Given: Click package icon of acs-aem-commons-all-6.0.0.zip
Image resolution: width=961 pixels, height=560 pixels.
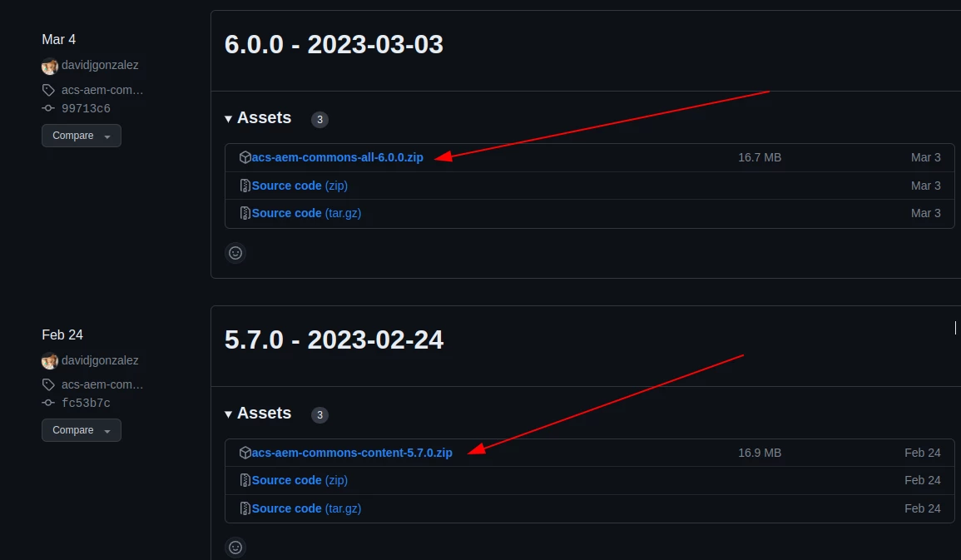Looking at the screenshot, I should (245, 157).
